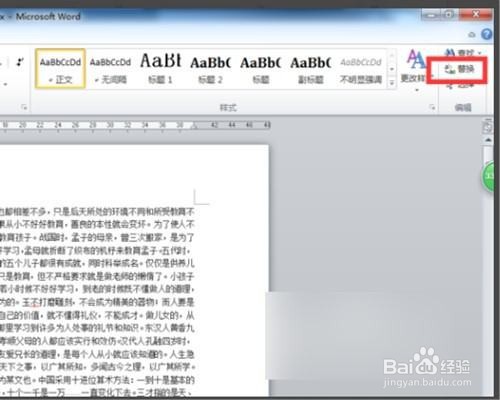The image size is (500, 400).
Task: Click the 查找 (Find) button
Action: tap(460, 53)
